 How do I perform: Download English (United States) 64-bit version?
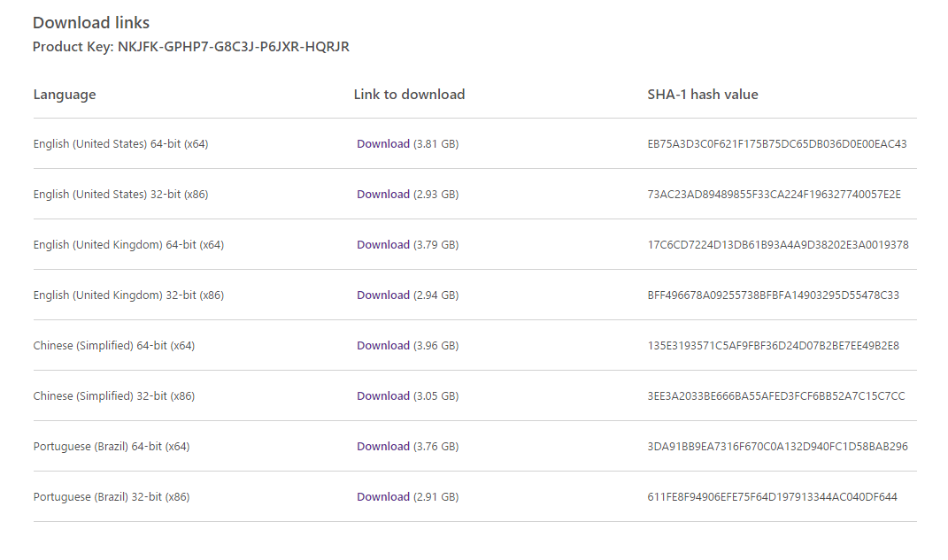point(383,143)
